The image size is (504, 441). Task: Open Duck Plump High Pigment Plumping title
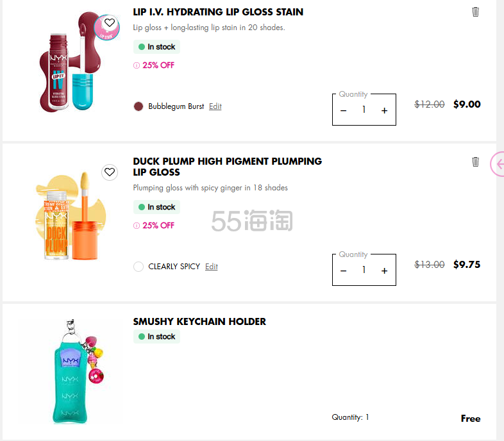(x=227, y=167)
